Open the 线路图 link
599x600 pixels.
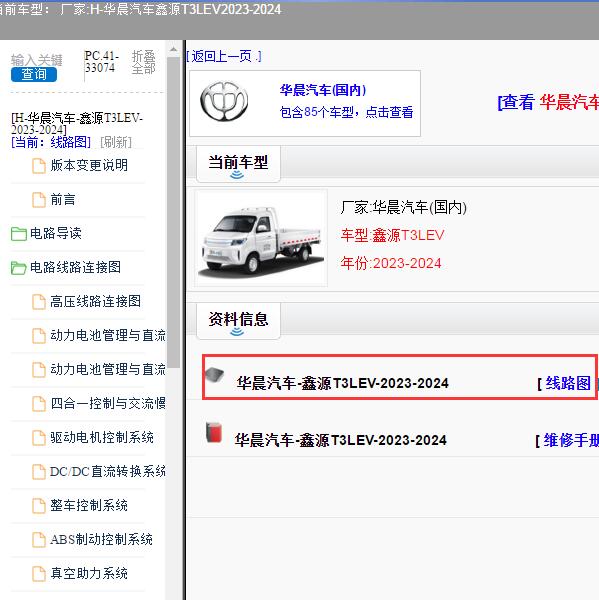[568, 383]
